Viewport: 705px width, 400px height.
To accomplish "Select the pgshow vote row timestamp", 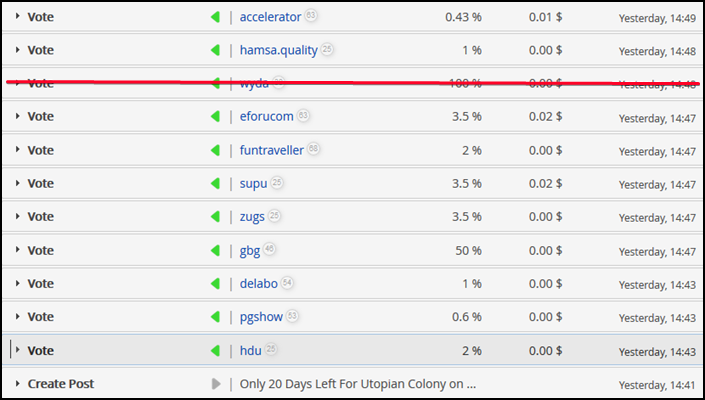I will tap(657, 317).
